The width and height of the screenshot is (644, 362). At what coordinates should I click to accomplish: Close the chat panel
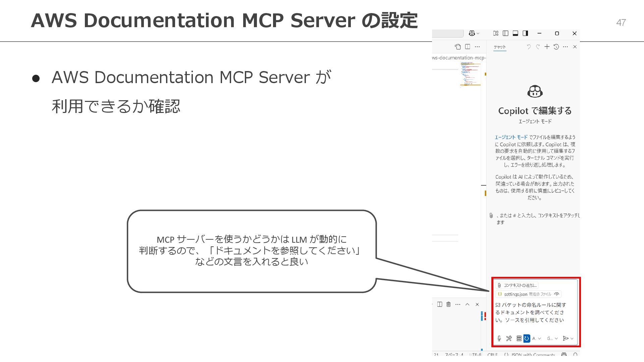575,47
